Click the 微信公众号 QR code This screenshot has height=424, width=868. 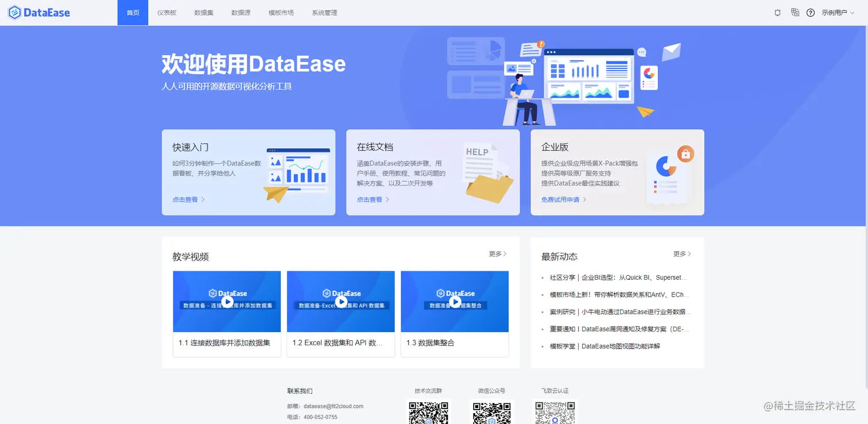pyautogui.click(x=492, y=413)
